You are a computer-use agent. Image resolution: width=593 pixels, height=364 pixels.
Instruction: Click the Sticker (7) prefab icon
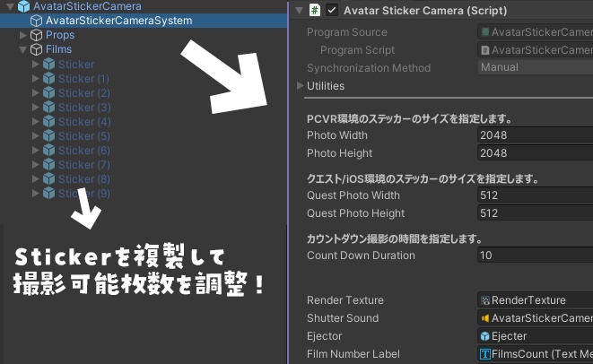[x=48, y=165]
